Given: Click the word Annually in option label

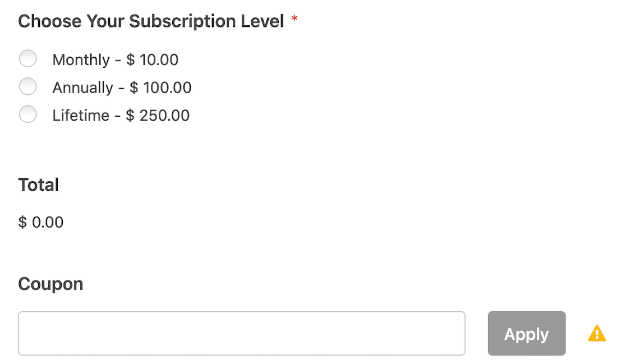Looking at the screenshot, I should coord(83,88).
